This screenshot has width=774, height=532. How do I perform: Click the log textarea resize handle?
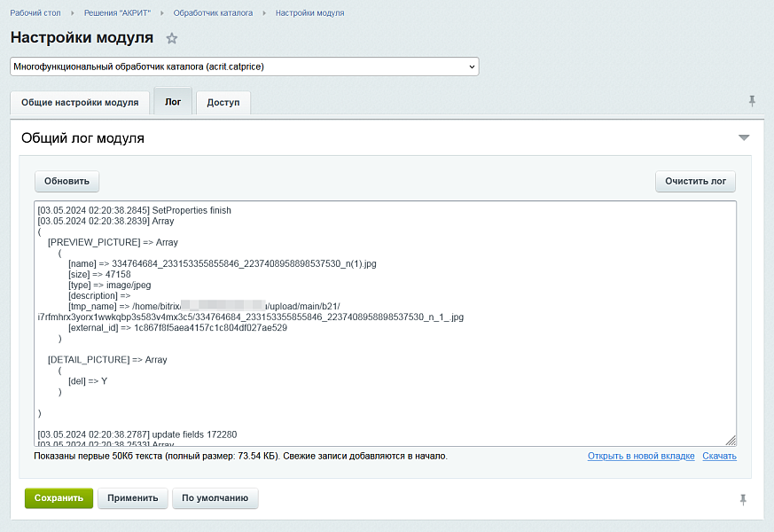pyautogui.click(x=731, y=441)
